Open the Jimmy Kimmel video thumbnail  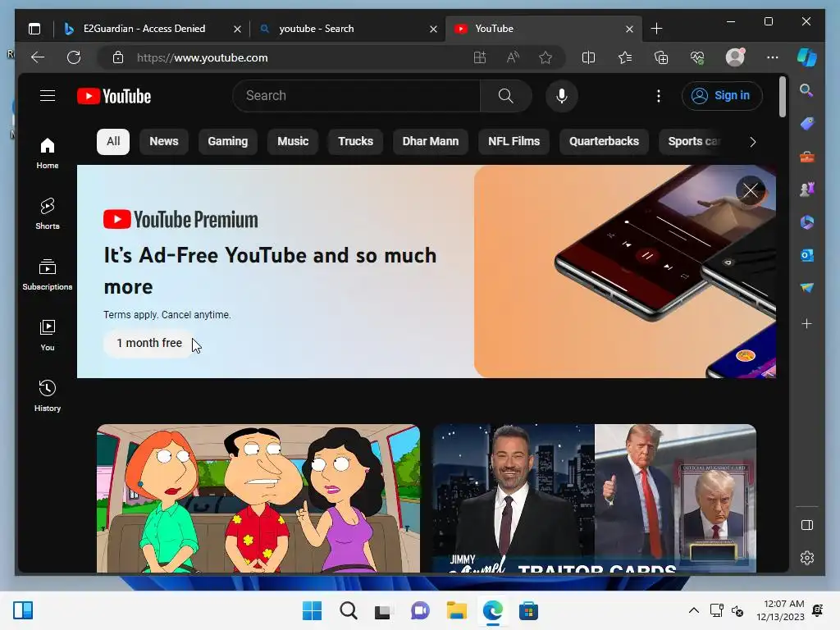pyautogui.click(x=595, y=498)
